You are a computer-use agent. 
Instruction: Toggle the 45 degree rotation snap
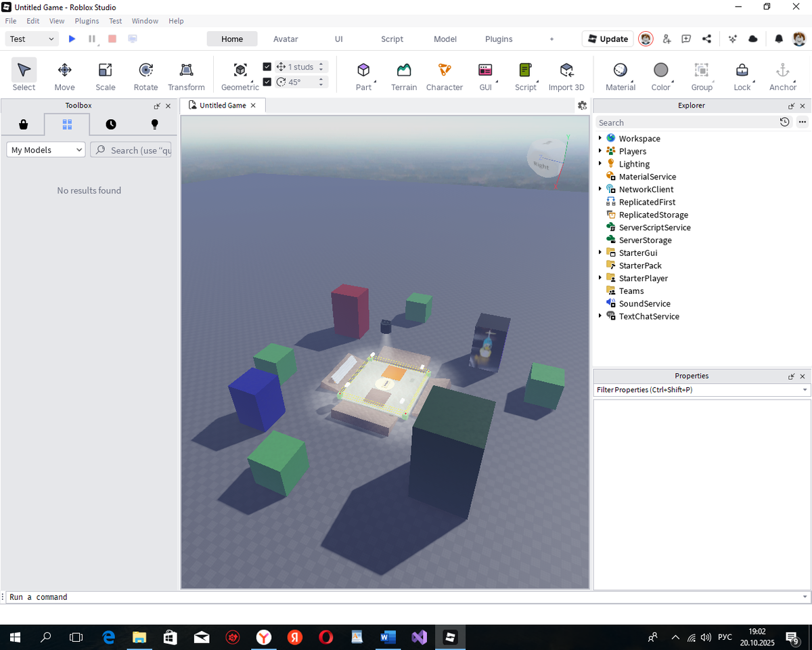pyautogui.click(x=267, y=81)
